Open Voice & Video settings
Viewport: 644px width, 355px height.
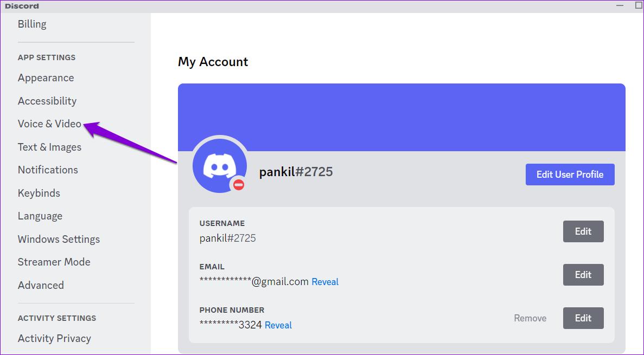click(49, 124)
